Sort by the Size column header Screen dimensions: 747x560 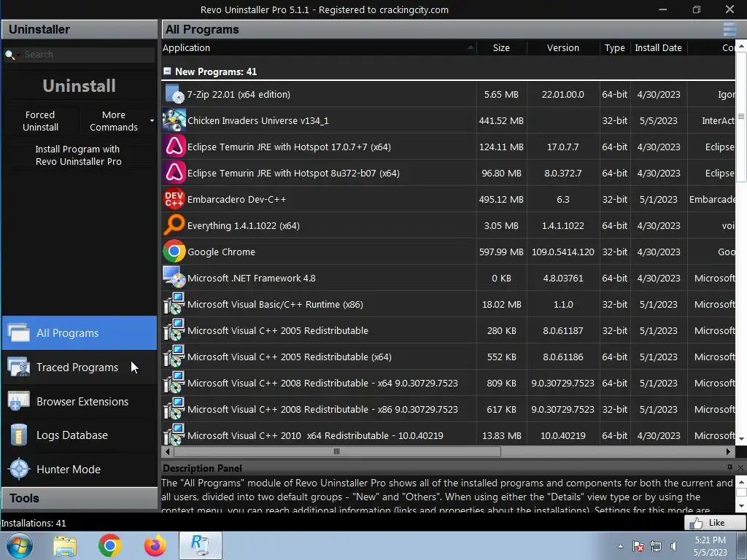tap(501, 47)
